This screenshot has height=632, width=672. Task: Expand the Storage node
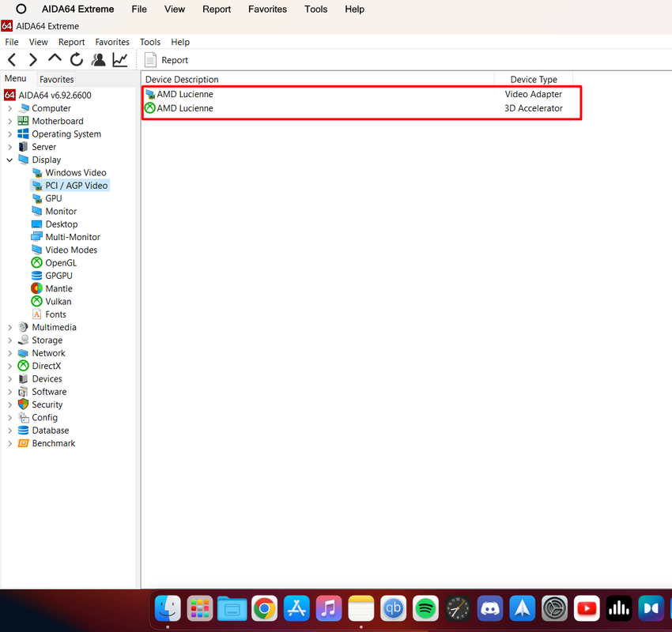pos(9,340)
